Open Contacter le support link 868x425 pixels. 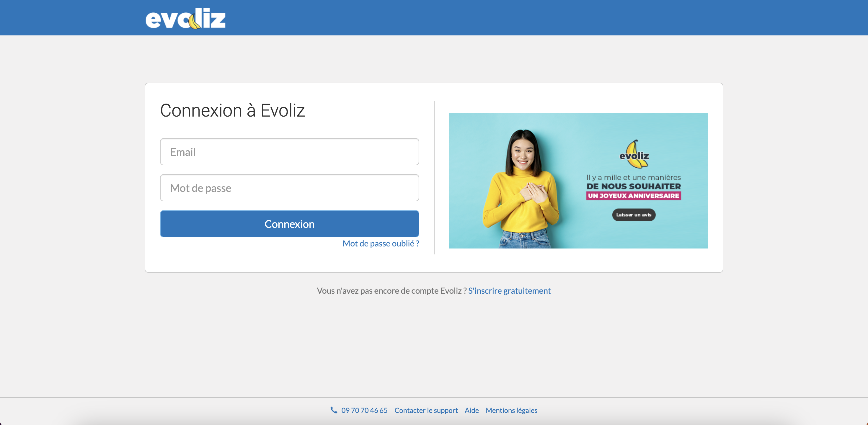(x=426, y=410)
